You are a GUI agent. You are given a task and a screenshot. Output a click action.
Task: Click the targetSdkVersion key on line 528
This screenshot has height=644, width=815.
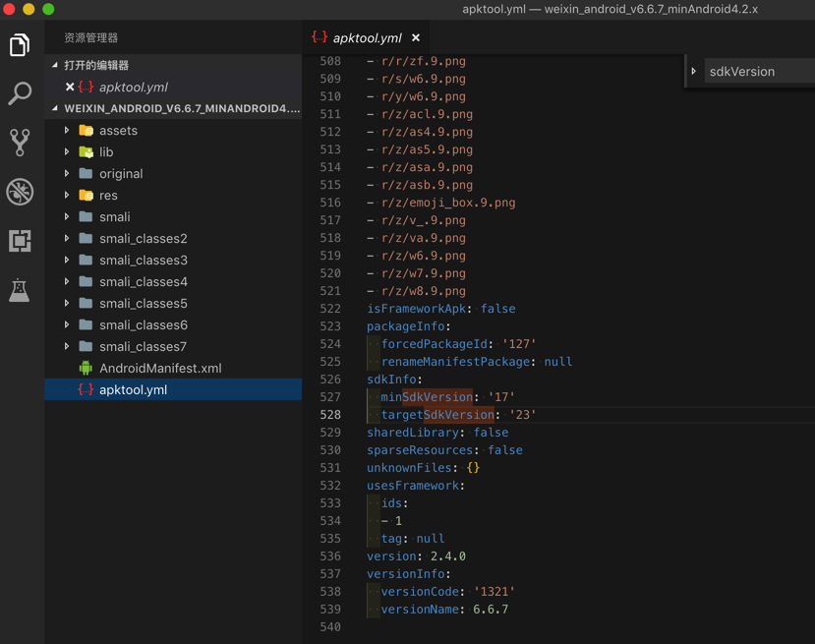[437, 415]
